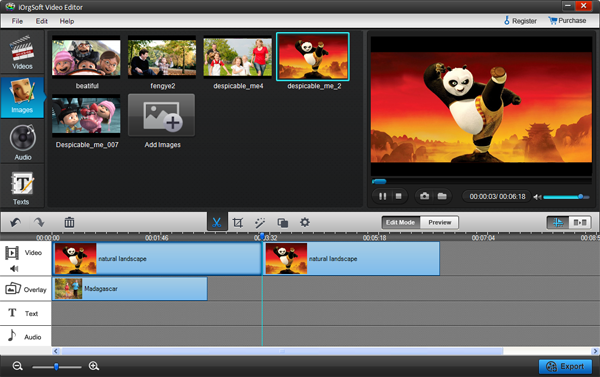Viewport: 600px width, 377px height.
Task: Select the Madagascar overlay clip
Action: 130,289
